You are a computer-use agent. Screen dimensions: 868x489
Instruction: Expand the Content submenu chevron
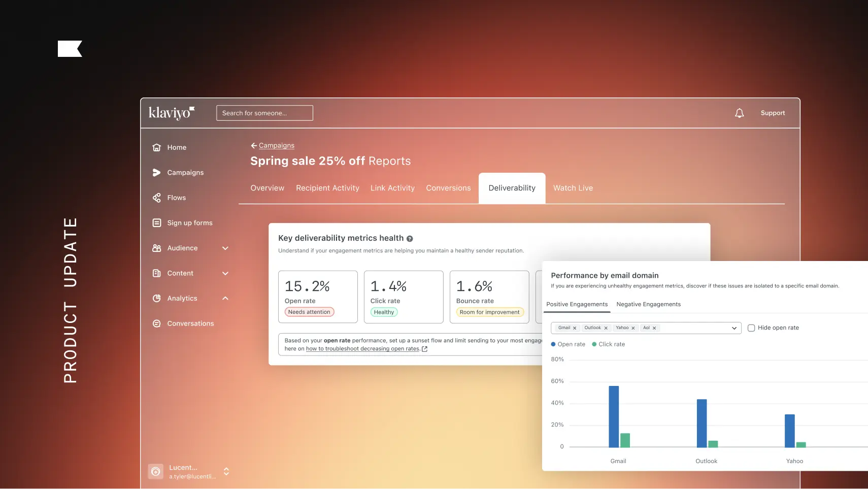click(225, 273)
